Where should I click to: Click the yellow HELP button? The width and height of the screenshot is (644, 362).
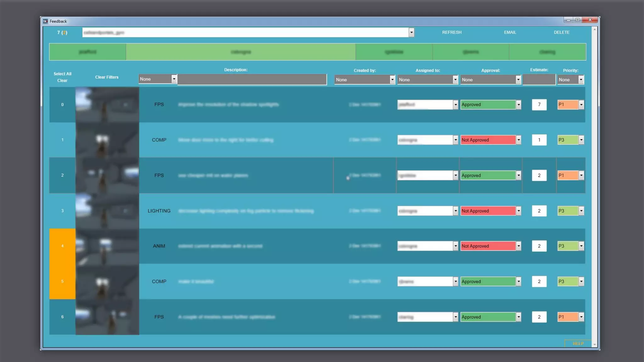578,343
